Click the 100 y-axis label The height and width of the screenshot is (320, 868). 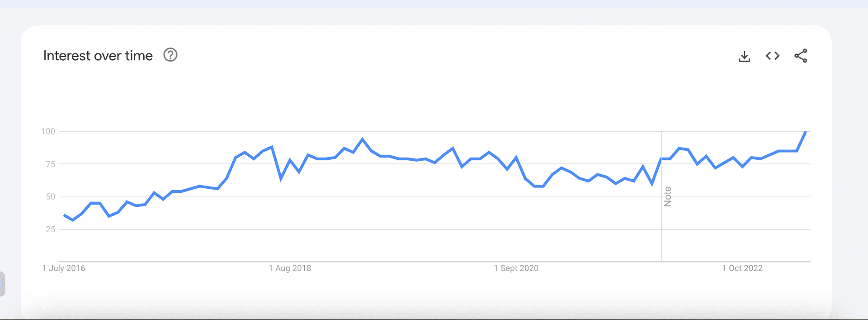tap(48, 131)
